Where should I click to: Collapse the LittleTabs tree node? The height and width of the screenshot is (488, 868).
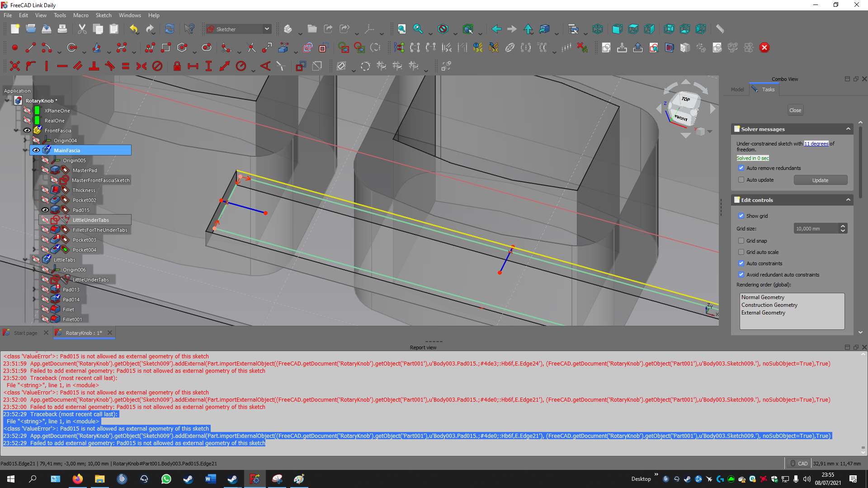tap(25, 260)
